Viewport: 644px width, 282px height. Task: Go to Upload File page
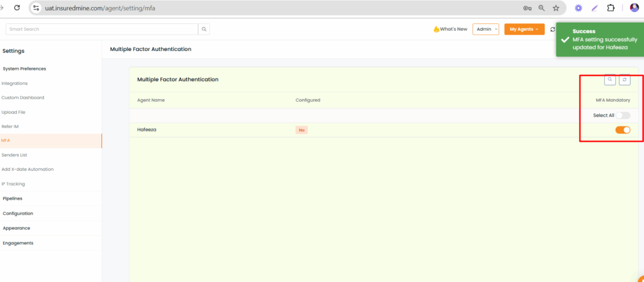tap(14, 112)
